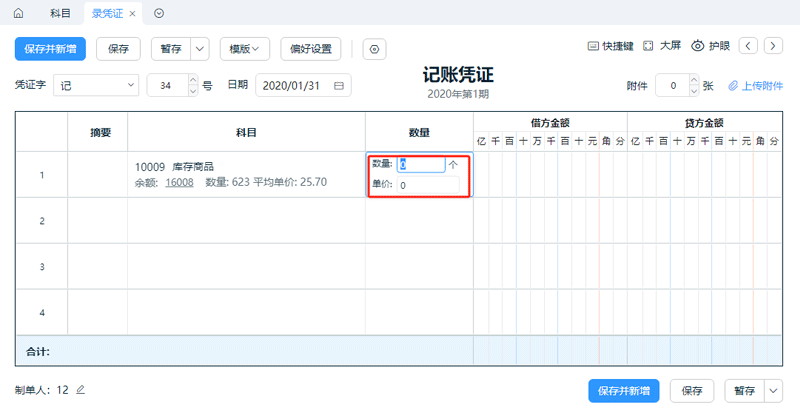Go to previous voucher arrow

click(x=748, y=46)
